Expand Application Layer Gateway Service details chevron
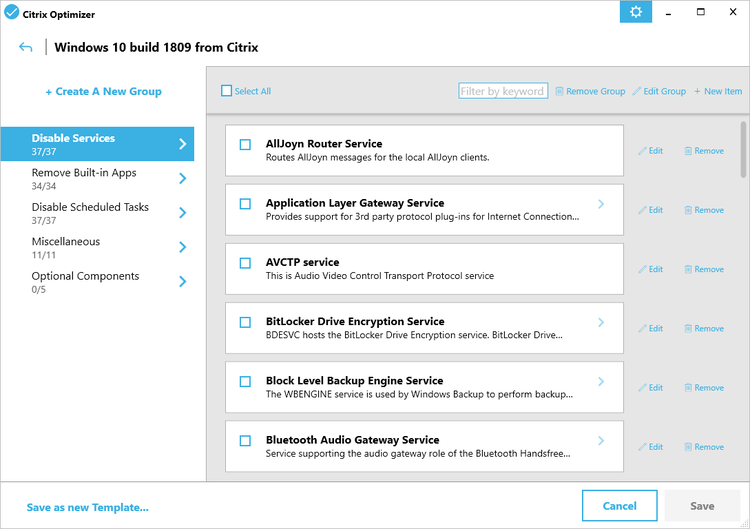 pyautogui.click(x=601, y=204)
